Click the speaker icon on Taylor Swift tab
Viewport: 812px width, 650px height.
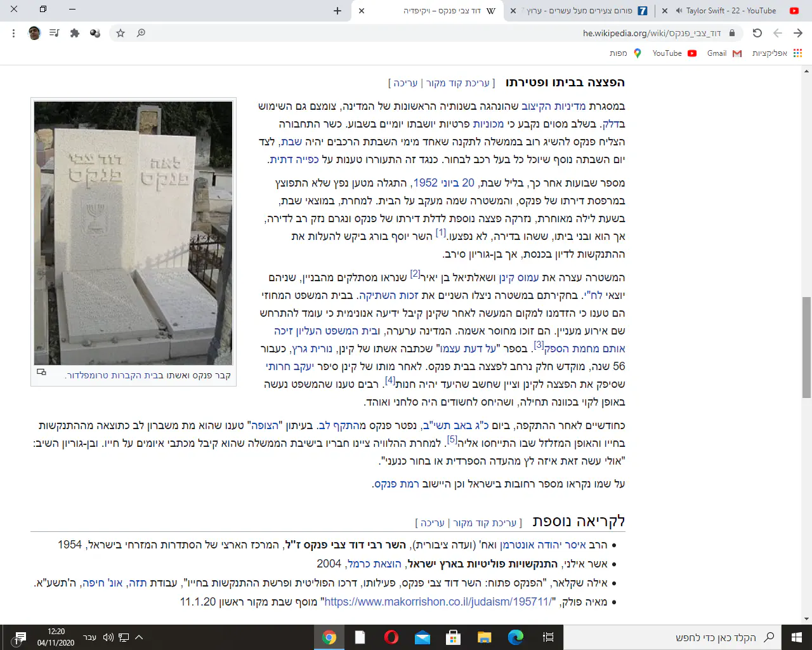(x=679, y=11)
